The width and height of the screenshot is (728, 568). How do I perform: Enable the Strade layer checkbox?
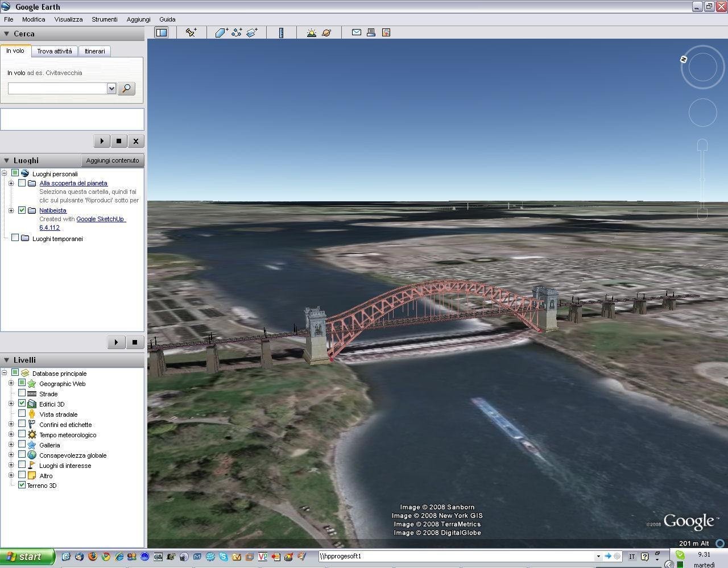point(22,393)
